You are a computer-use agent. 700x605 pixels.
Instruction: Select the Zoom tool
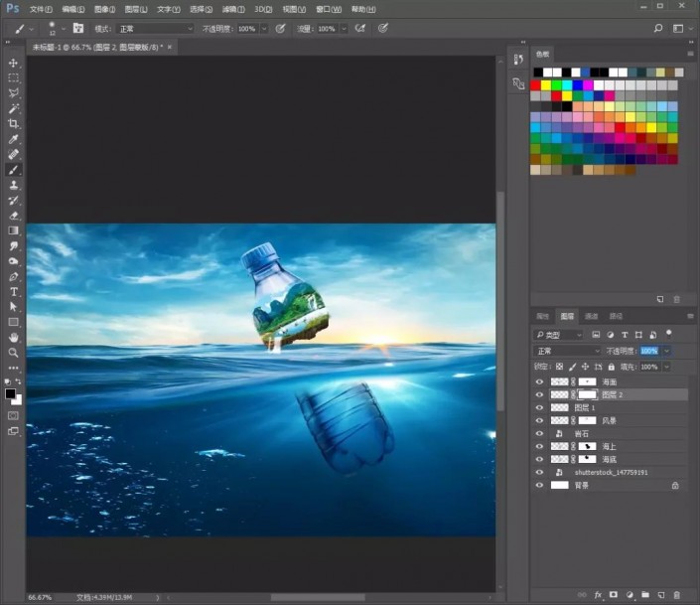[x=13, y=353]
